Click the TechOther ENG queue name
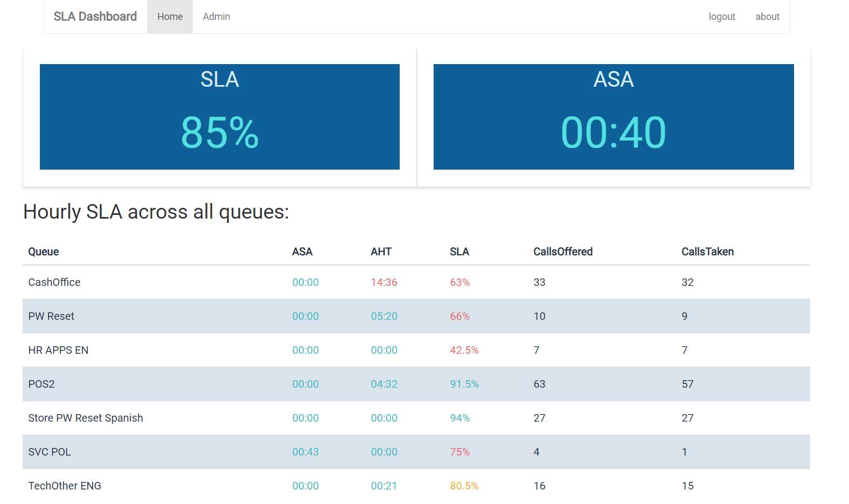The width and height of the screenshot is (849, 504). pos(65,486)
